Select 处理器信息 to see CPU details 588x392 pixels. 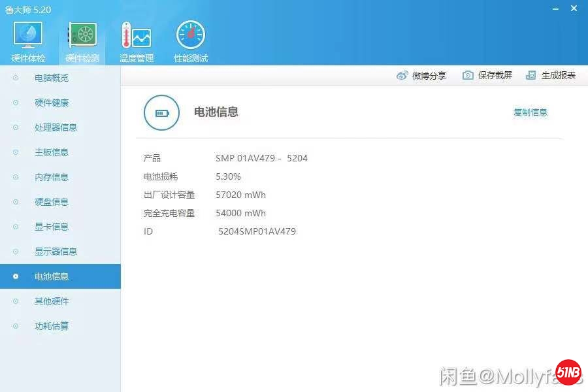(x=56, y=127)
